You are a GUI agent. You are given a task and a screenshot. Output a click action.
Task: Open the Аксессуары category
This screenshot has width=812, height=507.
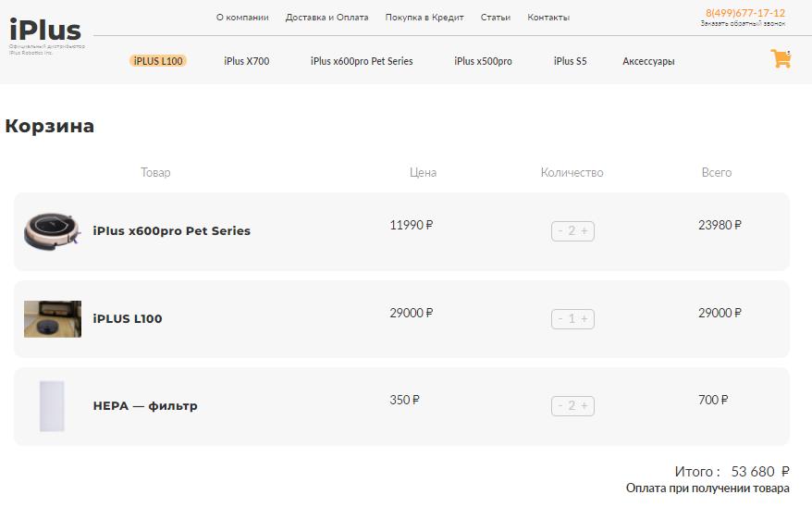[x=648, y=61]
